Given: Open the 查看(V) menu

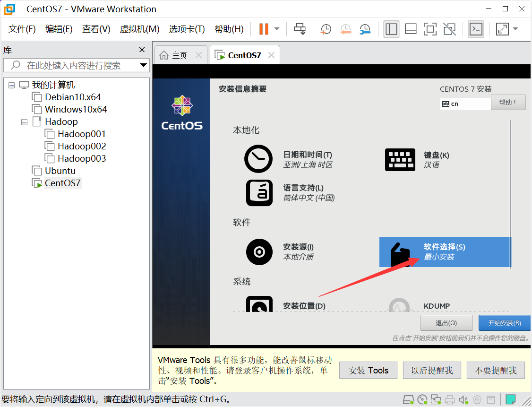Looking at the screenshot, I should click(96, 29).
